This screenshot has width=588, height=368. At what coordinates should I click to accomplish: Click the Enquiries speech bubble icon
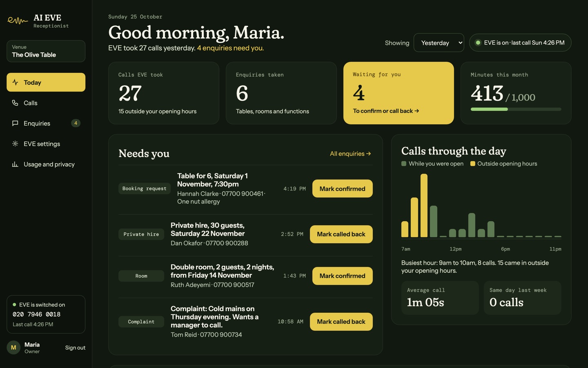click(x=15, y=123)
